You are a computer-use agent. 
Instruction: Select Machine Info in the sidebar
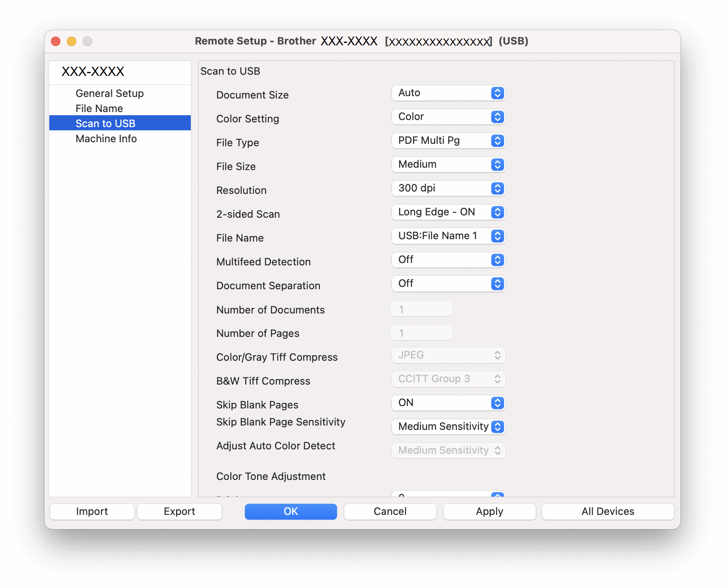click(x=120, y=139)
